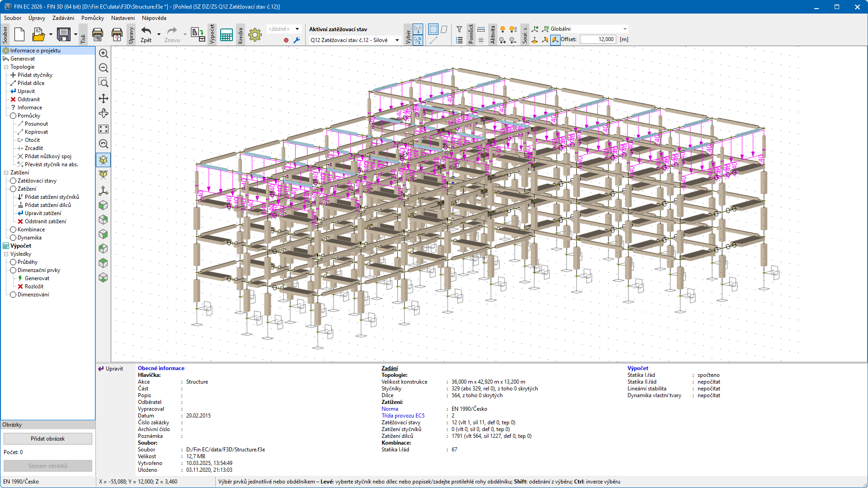Click the yellow gear drawing settings icon
This screenshot has height=488, width=868.
coord(255,35)
